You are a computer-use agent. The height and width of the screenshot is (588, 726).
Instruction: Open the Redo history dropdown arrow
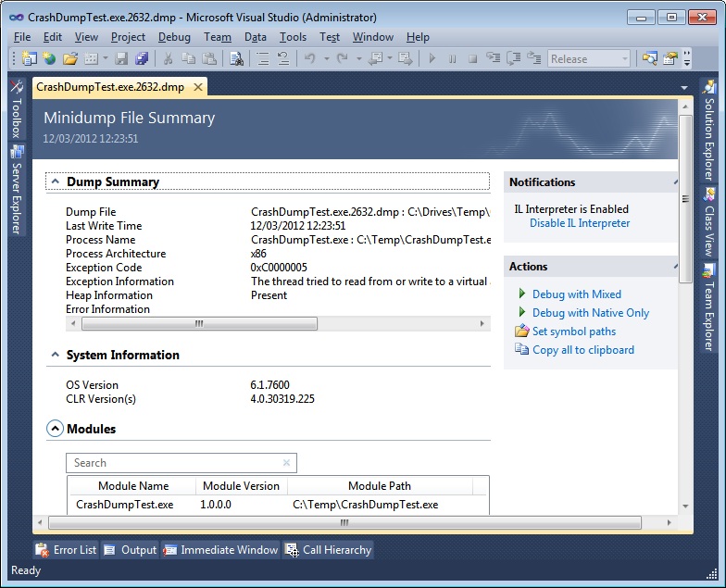[359, 59]
